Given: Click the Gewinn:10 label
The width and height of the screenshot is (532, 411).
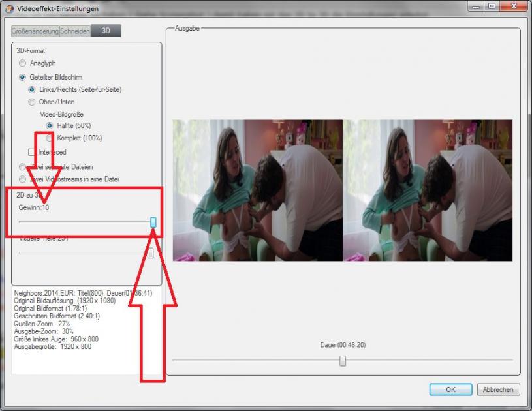Looking at the screenshot, I should (x=33, y=207).
